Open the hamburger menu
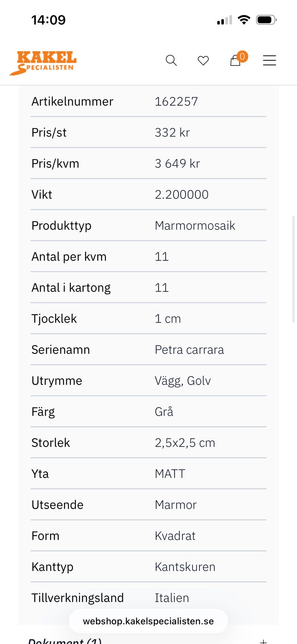The image size is (297, 644). tap(269, 60)
